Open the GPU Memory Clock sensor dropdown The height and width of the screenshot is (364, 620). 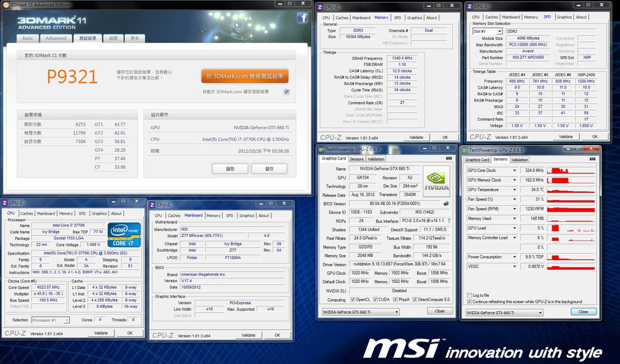(x=515, y=180)
